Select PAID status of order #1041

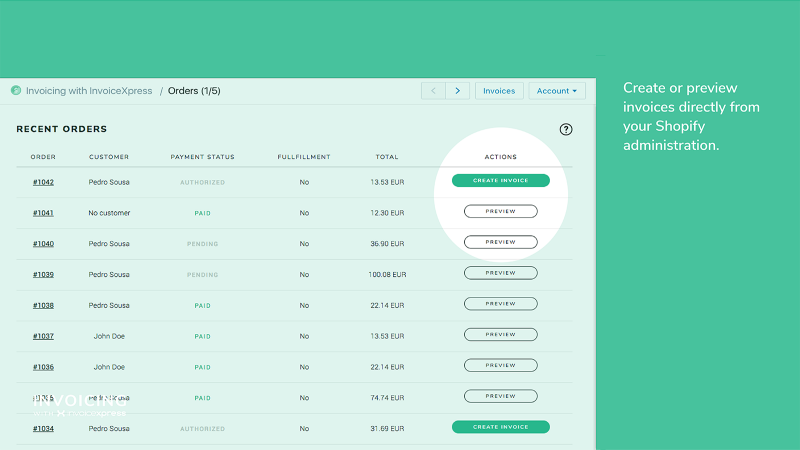pyautogui.click(x=203, y=213)
